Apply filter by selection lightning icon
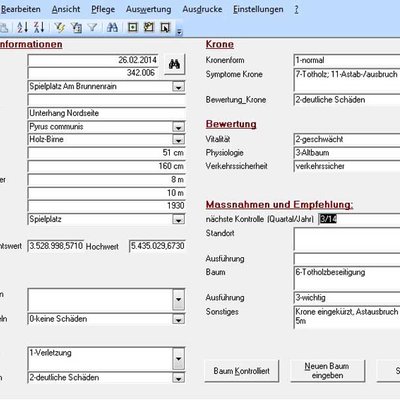400x400 pixels. 60,27
